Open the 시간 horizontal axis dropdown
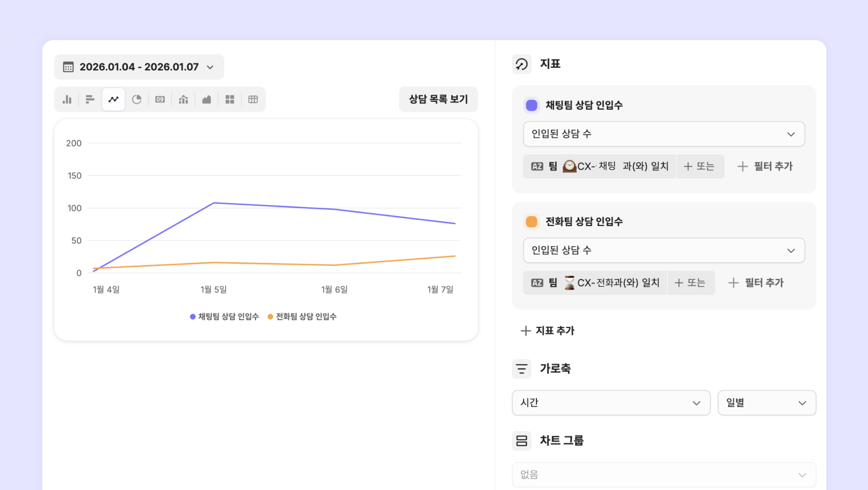The height and width of the screenshot is (490, 868). 611,403
